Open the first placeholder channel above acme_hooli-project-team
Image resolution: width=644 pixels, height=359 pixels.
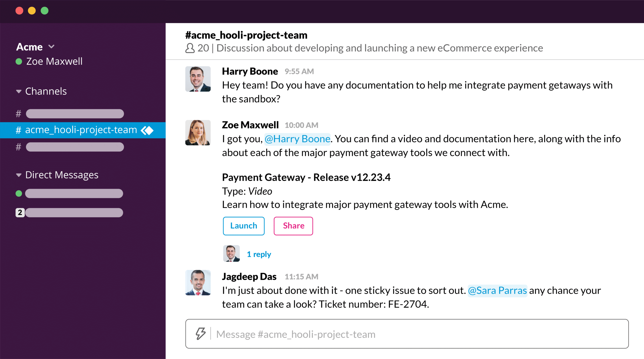point(75,114)
